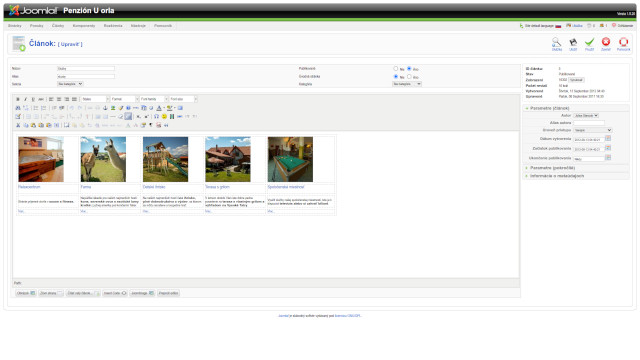This screenshot has height=360, width=640.
Task: Insert an anchor using the anchor icon
Action: (x=105, y=108)
